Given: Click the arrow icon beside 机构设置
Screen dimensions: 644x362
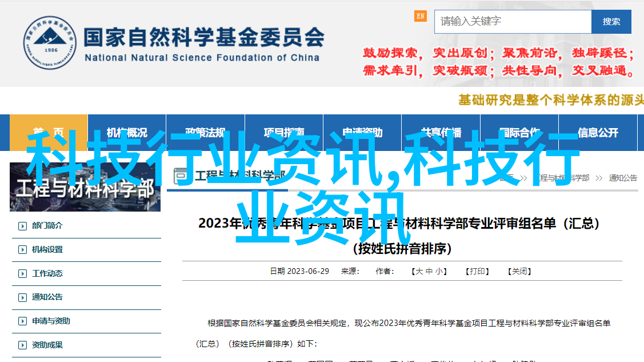Looking at the screenshot, I should click(x=22, y=250).
